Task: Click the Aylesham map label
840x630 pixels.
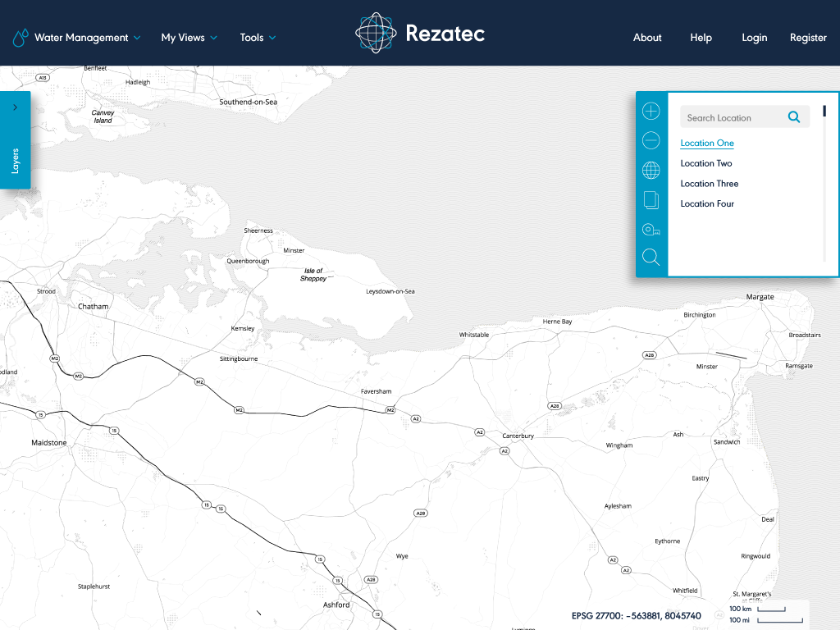Action: tap(618, 506)
